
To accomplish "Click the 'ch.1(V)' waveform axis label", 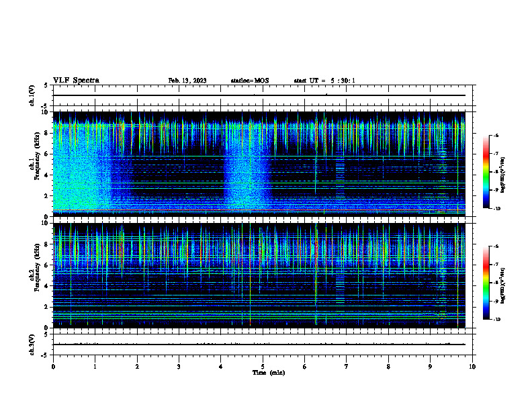I will tap(32, 95).
